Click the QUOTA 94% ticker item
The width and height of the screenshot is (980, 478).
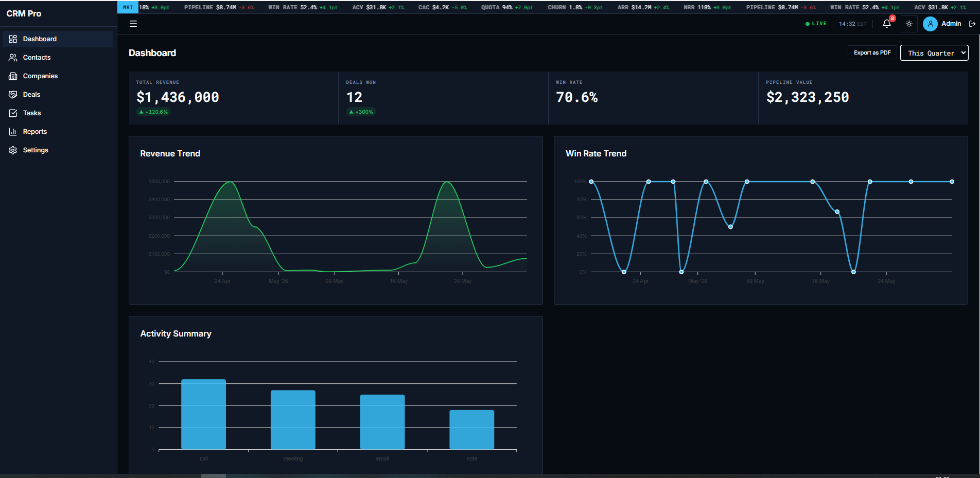(507, 8)
